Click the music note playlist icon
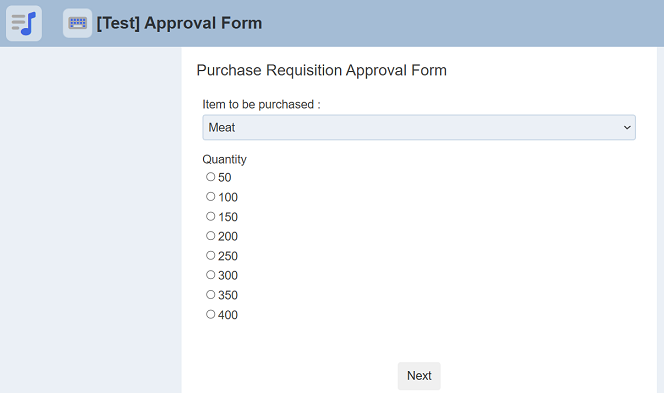 point(24,23)
